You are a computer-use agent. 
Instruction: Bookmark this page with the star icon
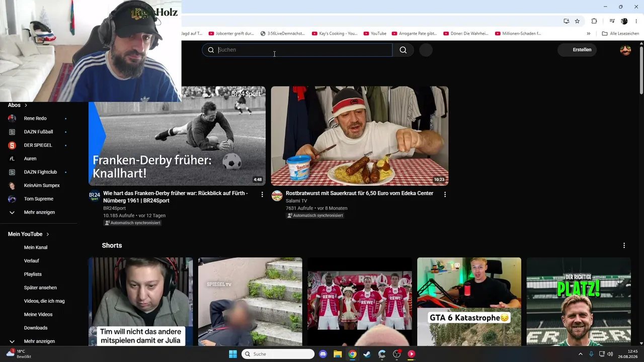(x=577, y=21)
